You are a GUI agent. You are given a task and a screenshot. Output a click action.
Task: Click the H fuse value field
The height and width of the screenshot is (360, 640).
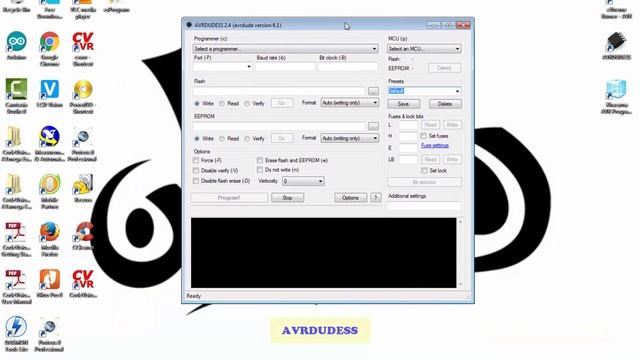[x=408, y=136]
